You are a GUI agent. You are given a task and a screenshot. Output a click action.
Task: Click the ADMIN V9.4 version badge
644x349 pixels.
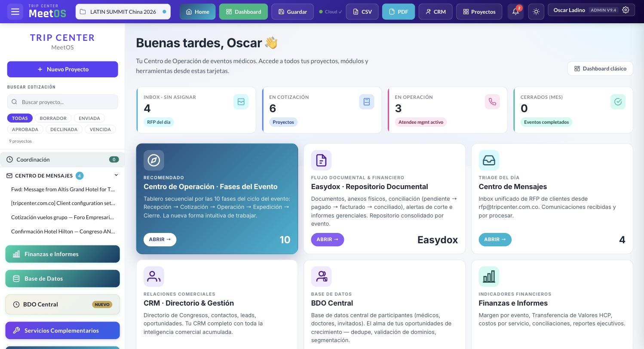[603, 10]
